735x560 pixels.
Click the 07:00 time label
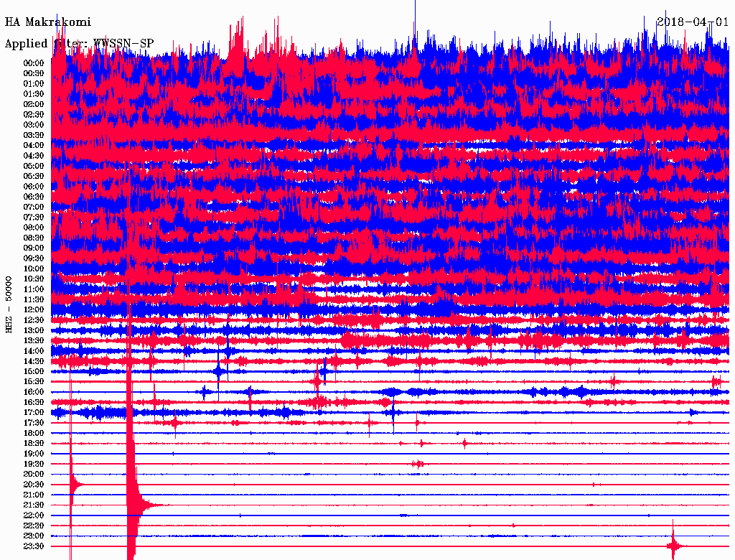34,207
